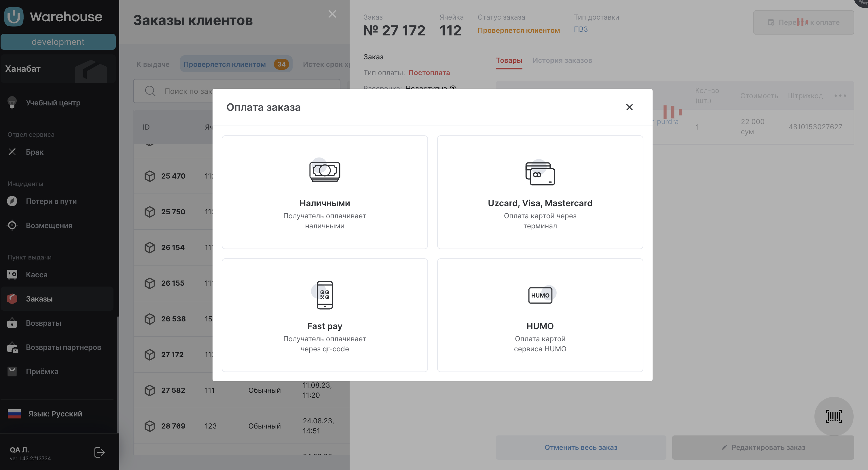
Task: Open order 28 769 row in list
Action: tap(173, 426)
